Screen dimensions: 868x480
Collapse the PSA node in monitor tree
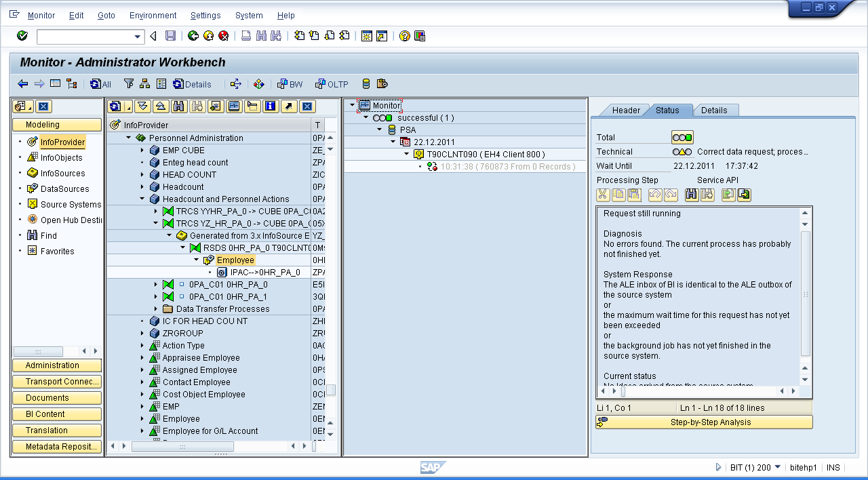coord(380,129)
